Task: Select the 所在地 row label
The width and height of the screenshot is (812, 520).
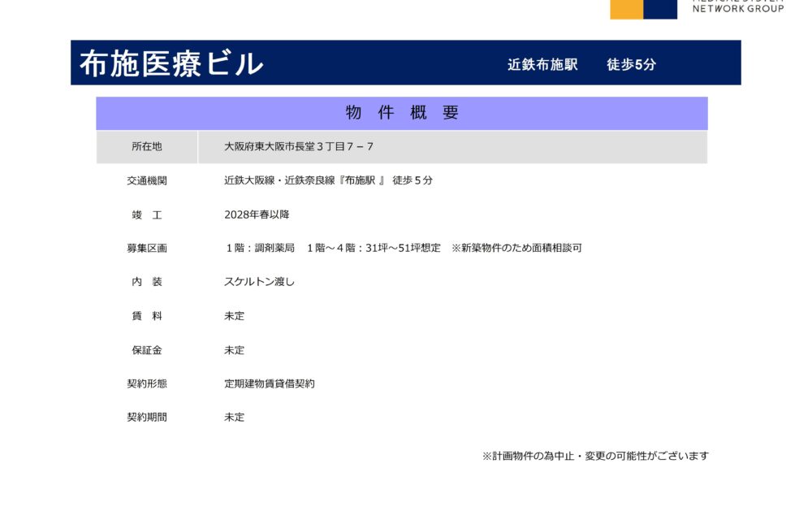Action: coord(147,146)
